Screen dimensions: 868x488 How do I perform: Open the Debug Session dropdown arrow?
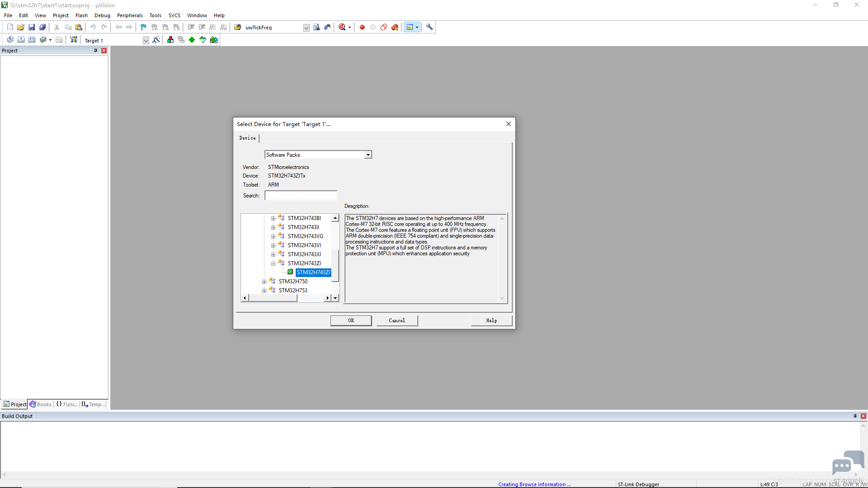click(349, 28)
